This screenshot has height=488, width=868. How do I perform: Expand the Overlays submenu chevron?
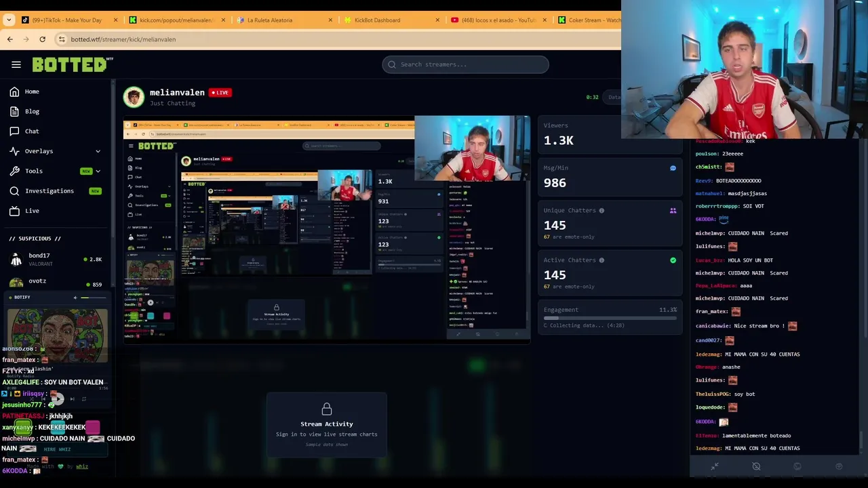click(x=98, y=151)
